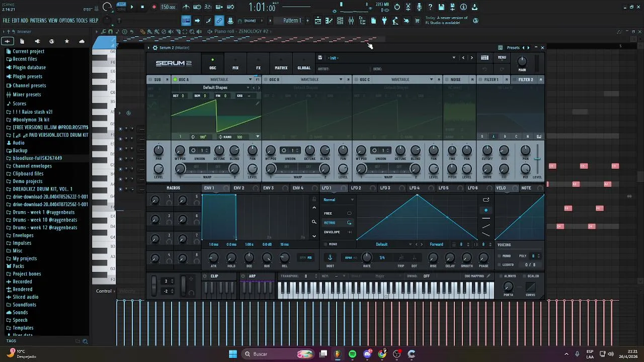Image resolution: width=644 pixels, height=362 pixels.
Task: Select LFO ENVELOPE trigger mode
Action: [338, 232]
